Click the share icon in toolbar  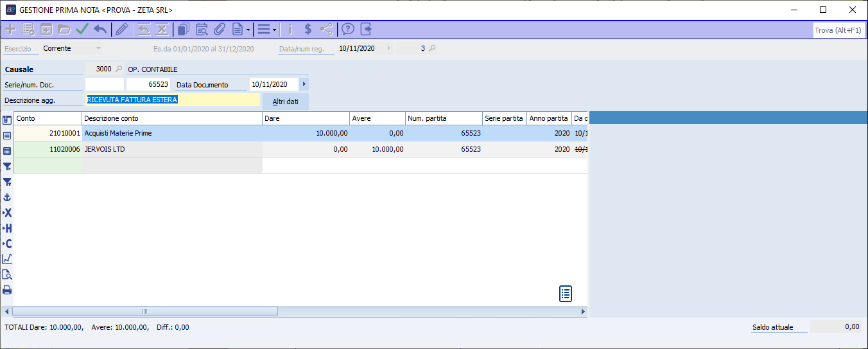tap(326, 29)
